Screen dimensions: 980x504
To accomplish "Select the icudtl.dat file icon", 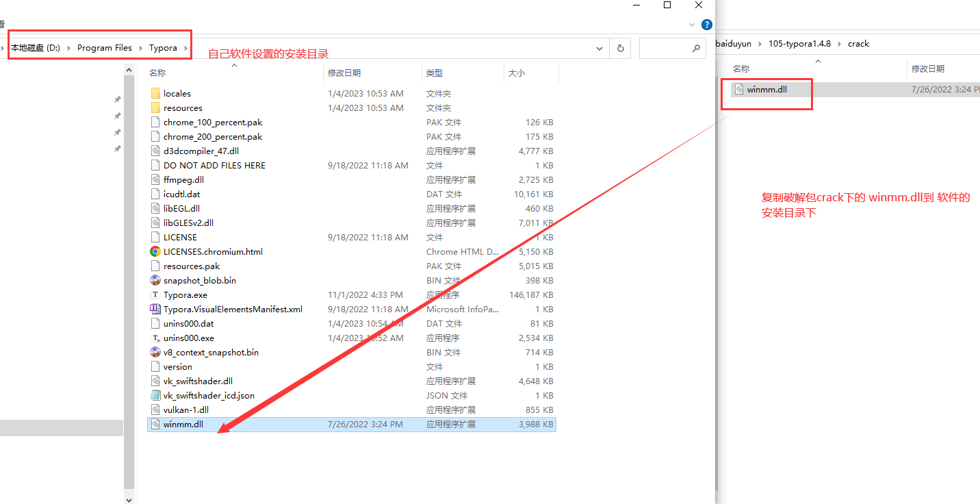I will pyautogui.click(x=155, y=194).
